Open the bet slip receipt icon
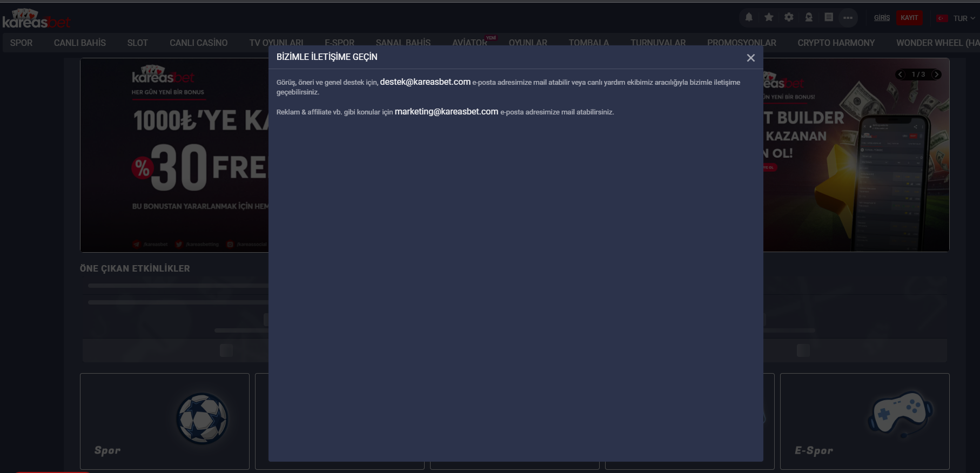This screenshot has width=980, height=473. coord(828,17)
